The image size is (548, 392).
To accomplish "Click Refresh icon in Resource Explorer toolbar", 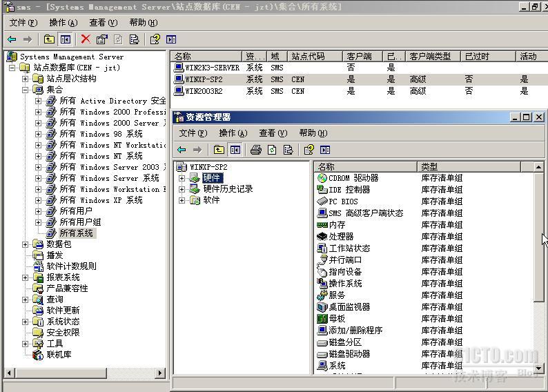I will click(272, 150).
